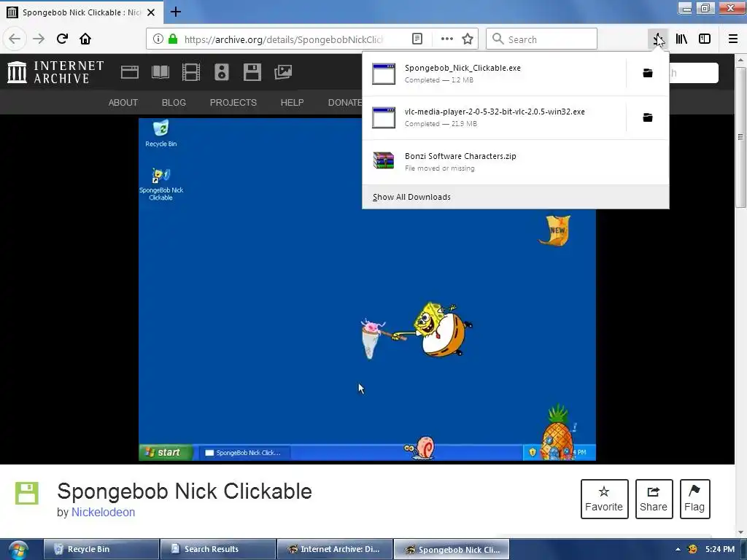Screen dimensions: 747x560
Task: Click SpongeBob Nick Click taskbar item in emulator
Action: 243,452
